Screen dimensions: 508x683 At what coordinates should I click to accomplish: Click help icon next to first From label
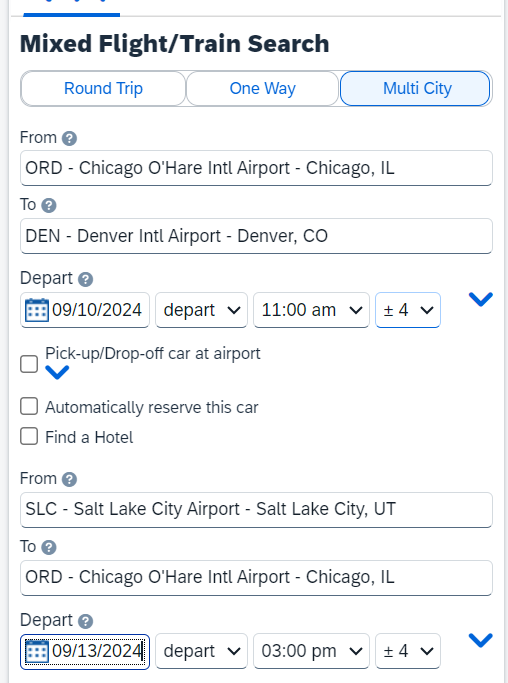[x=69, y=139]
